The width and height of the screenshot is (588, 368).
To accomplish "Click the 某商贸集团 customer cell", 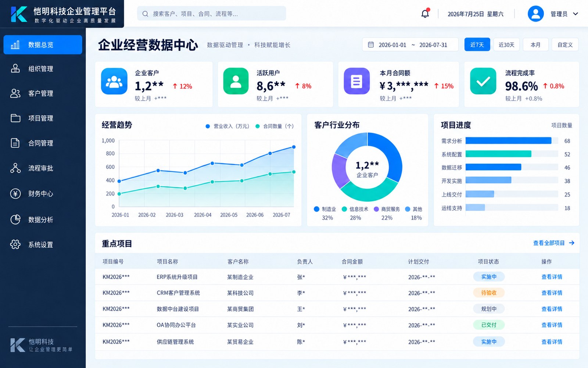I will [x=240, y=309].
